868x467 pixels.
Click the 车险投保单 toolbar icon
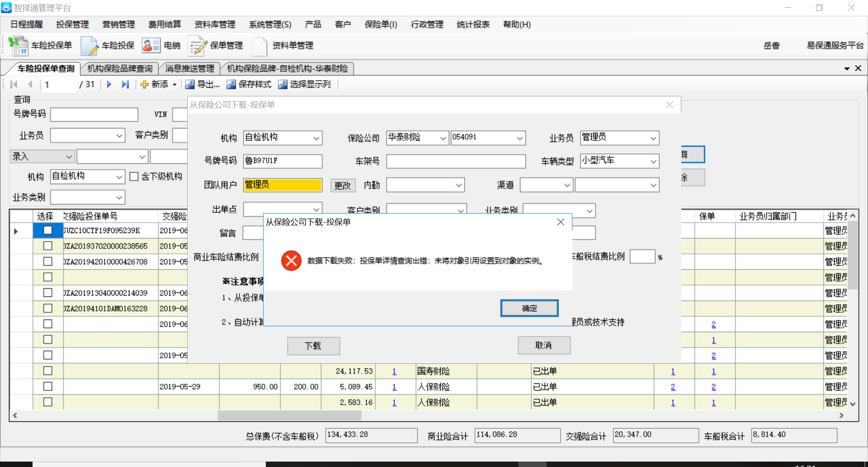pos(19,46)
